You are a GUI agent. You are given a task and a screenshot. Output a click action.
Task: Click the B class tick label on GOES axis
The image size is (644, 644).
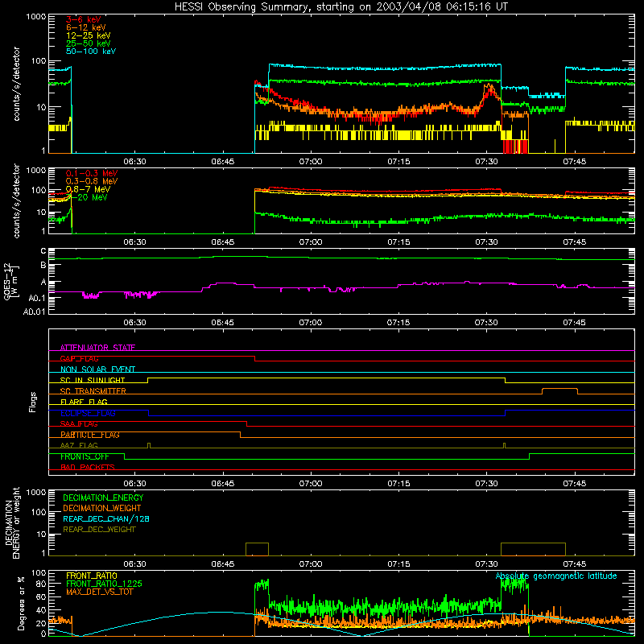tap(43, 266)
